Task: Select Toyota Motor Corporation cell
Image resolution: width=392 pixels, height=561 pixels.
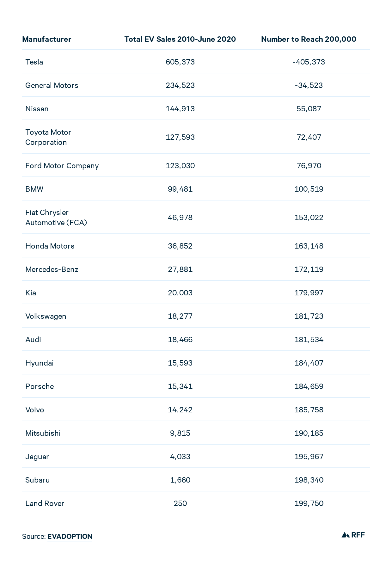Action: [x=48, y=137]
